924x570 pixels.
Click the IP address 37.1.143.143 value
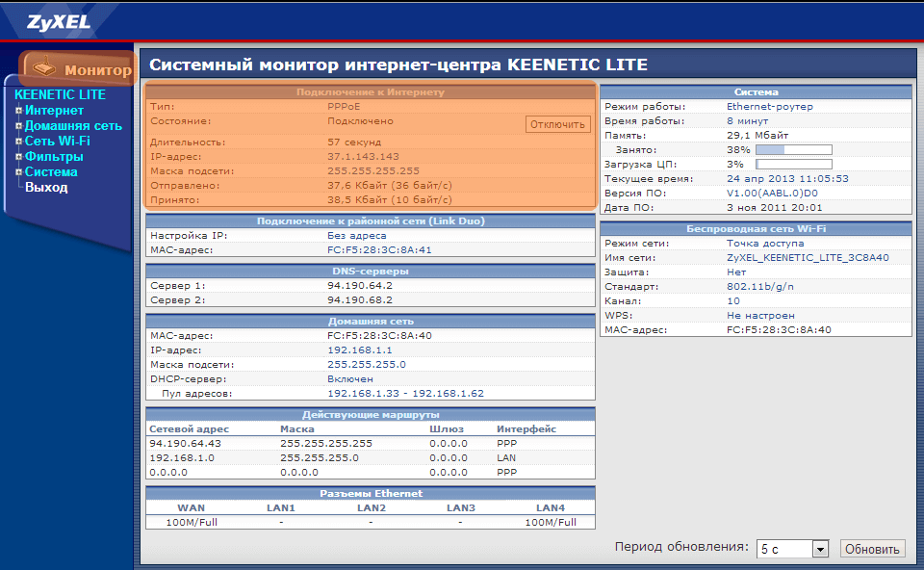[363, 156]
